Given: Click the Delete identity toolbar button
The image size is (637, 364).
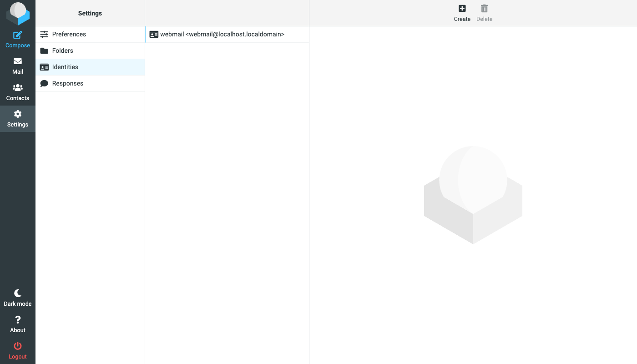Looking at the screenshot, I should point(484,13).
